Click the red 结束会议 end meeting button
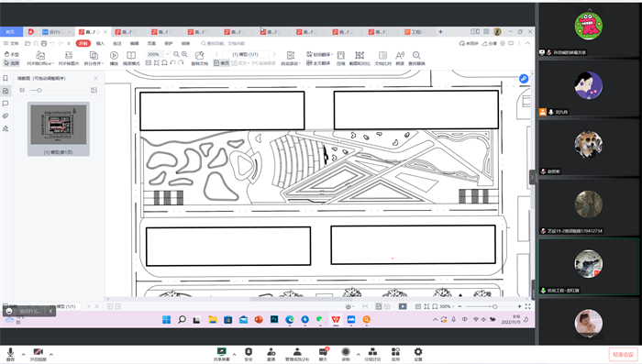 [x=623, y=355]
